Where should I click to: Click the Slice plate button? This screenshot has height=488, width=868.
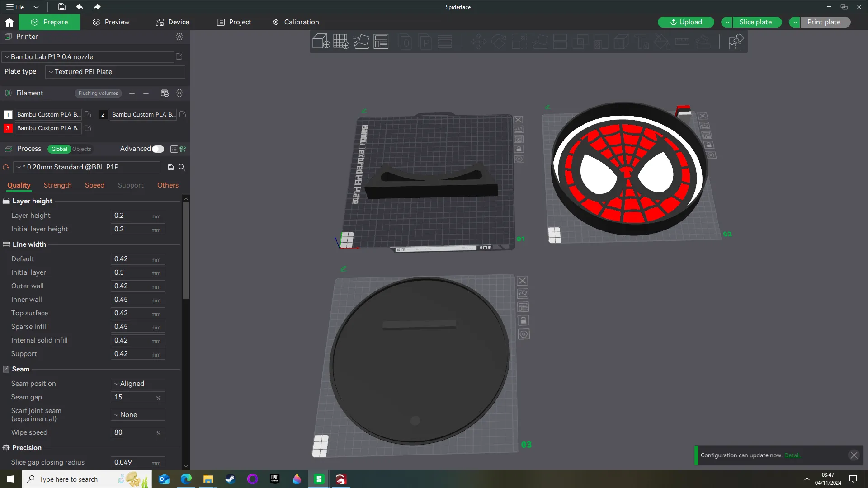[x=757, y=22]
